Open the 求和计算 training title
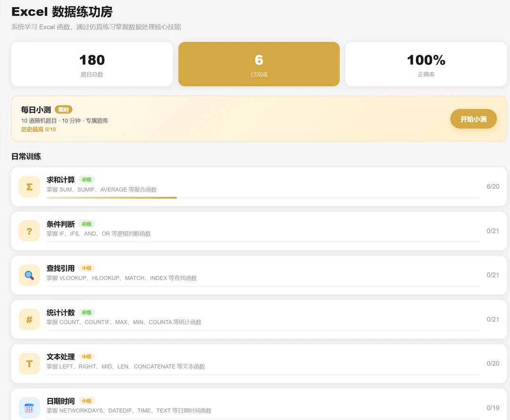 (60, 180)
